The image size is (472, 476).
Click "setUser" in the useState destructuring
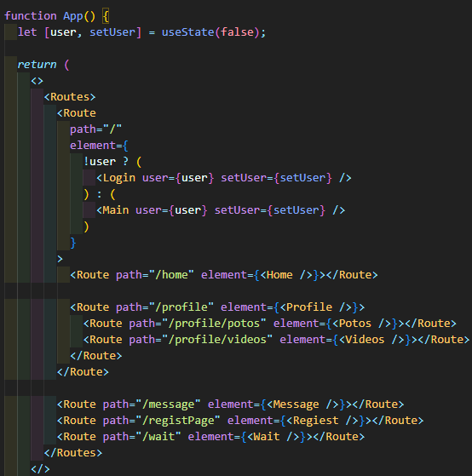(112, 32)
